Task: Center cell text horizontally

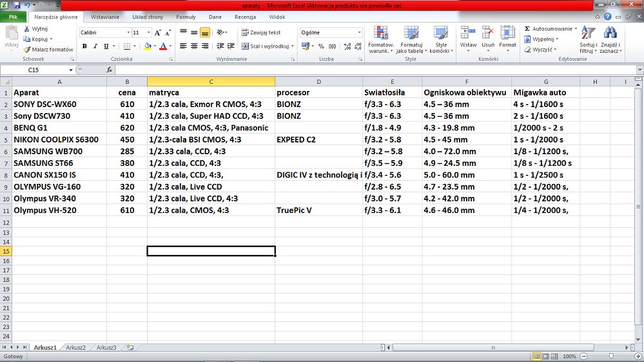Action: coord(194,46)
